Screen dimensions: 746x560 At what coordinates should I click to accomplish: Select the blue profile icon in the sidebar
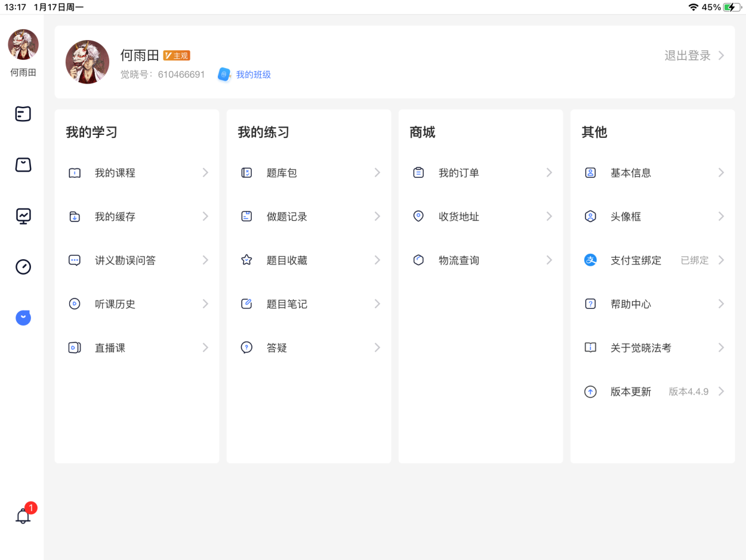click(23, 318)
